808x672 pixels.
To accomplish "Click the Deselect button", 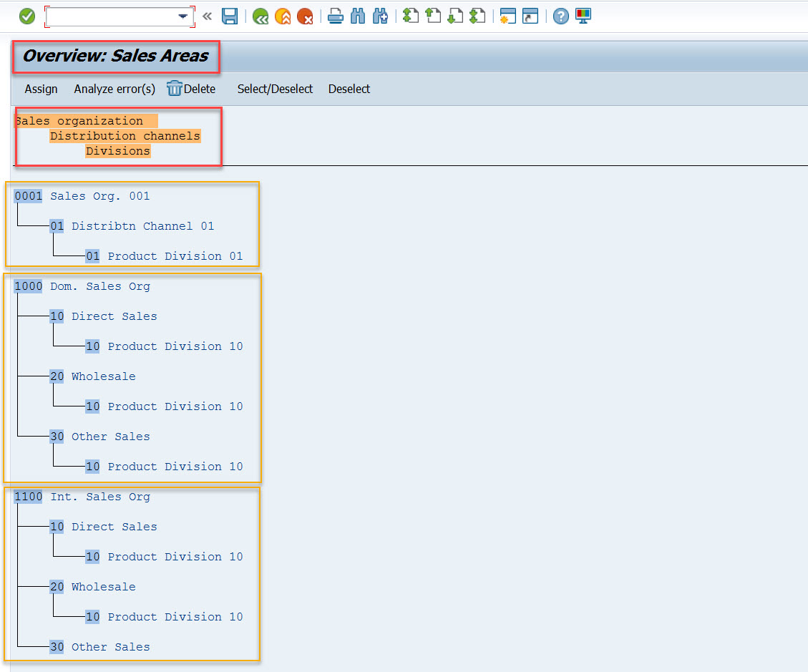I will pos(349,89).
